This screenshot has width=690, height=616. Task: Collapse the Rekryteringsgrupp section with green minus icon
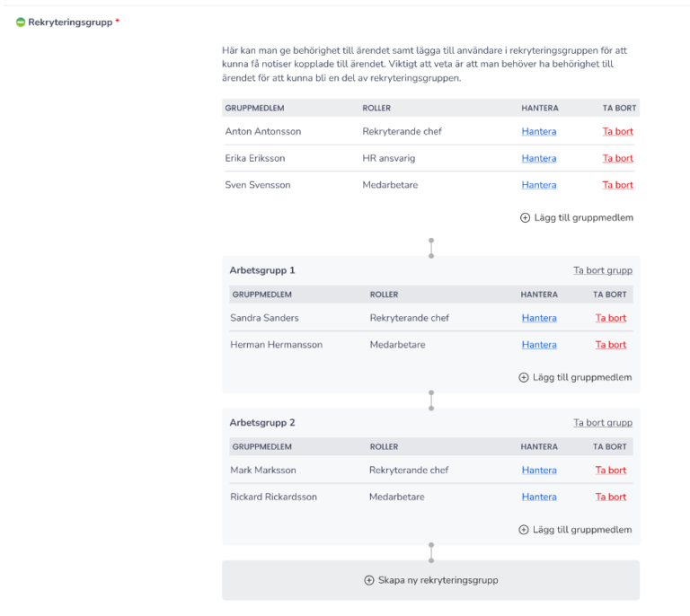tap(21, 22)
